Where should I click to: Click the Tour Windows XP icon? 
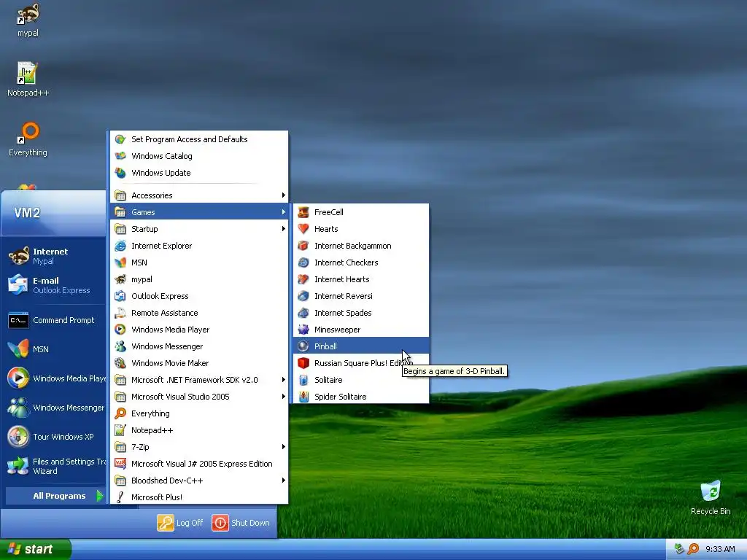point(18,437)
